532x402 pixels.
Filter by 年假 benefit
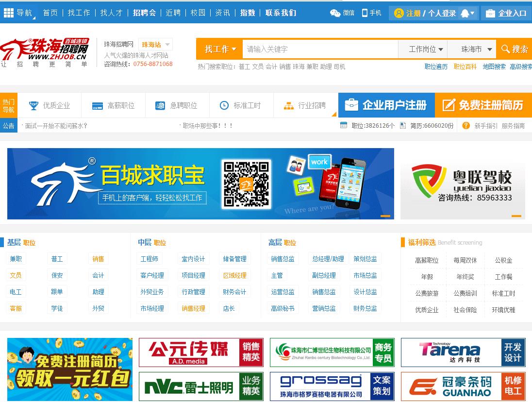point(427,277)
